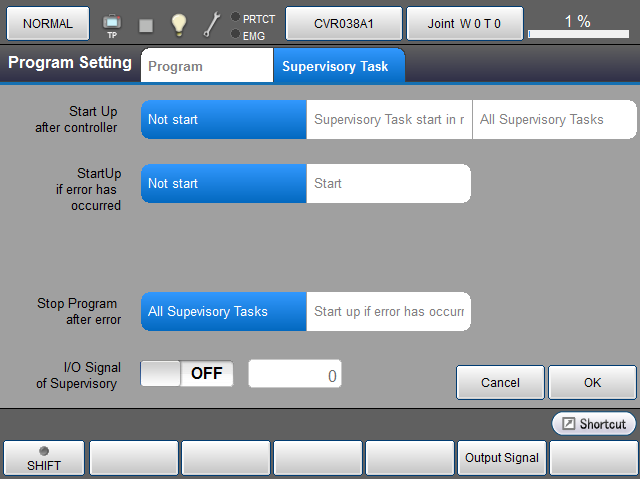Click the teach pendant TP icon
640x479 pixels.
click(111, 24)
